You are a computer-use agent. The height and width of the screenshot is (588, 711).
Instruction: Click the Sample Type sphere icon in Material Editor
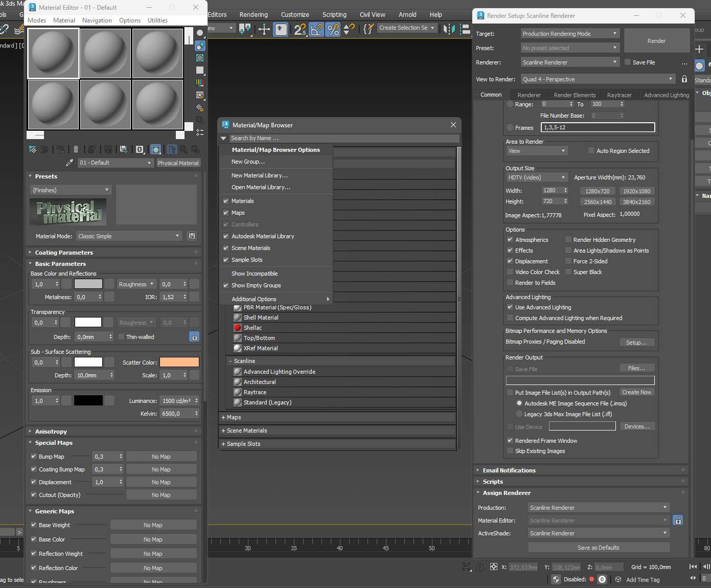tap(200, 33)
